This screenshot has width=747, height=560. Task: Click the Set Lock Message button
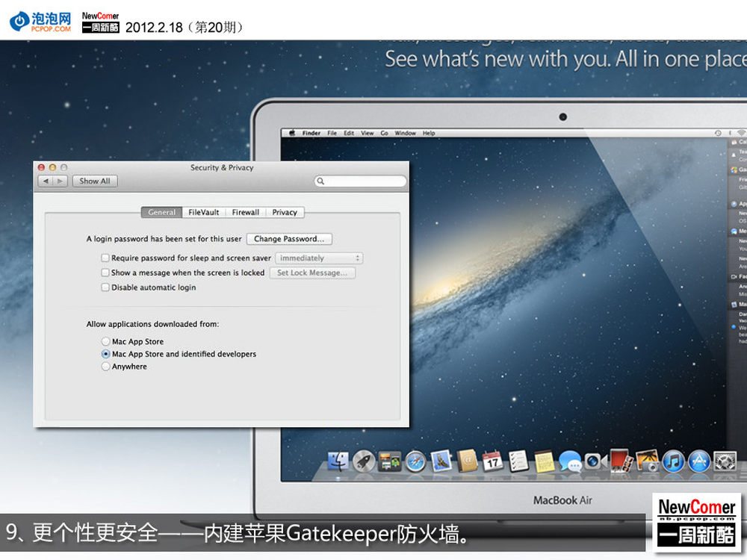tap(312, 273)
